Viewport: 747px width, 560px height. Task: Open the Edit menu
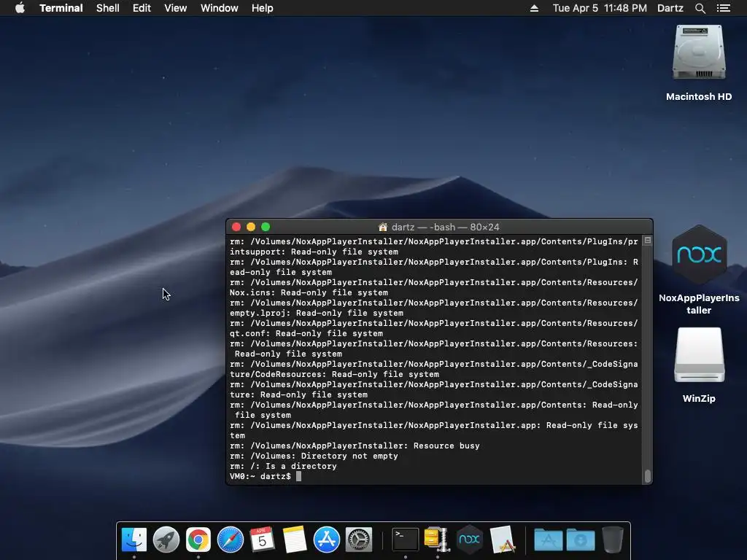pyautogui.click(x=142, y=8)
